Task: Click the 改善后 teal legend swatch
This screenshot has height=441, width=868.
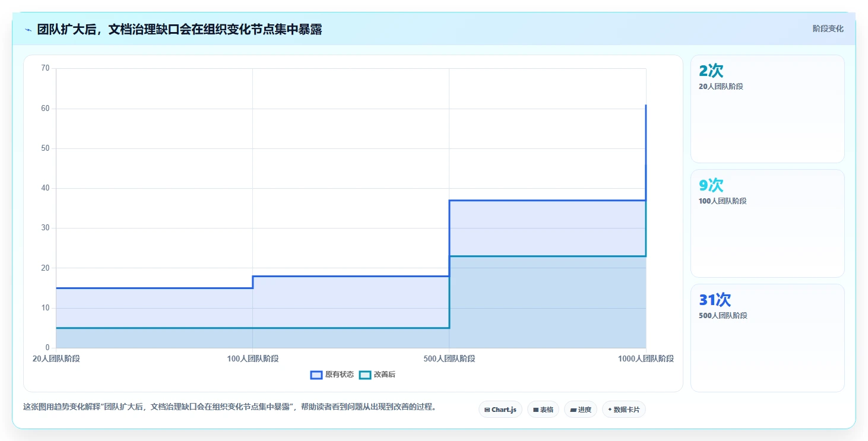Action: point(365,375)
